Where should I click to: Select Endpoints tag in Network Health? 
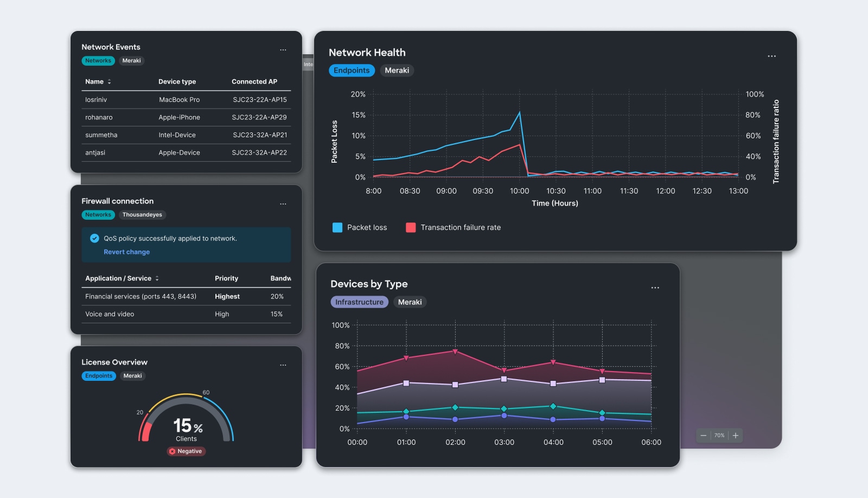click(352, 71)
